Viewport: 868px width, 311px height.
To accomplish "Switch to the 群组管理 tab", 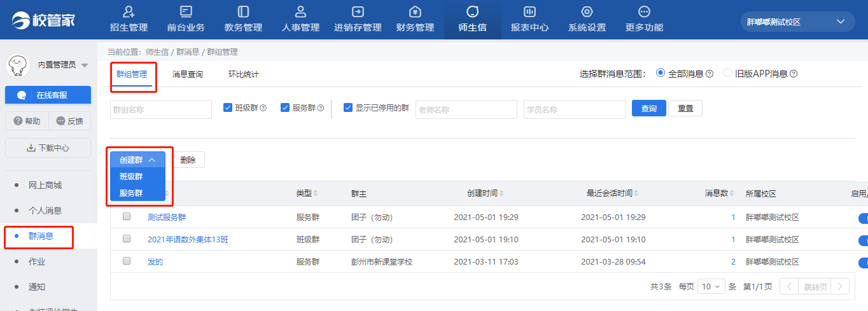I will tap(132, 74).
